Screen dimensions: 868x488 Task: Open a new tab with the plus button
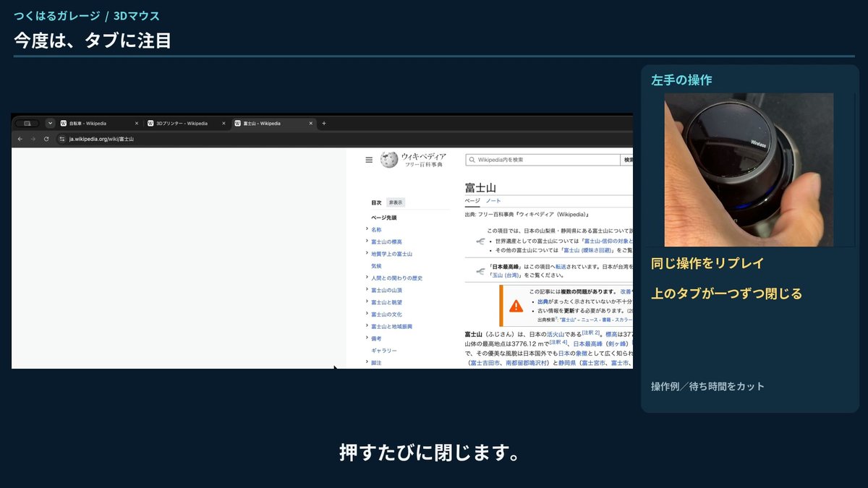323,124
